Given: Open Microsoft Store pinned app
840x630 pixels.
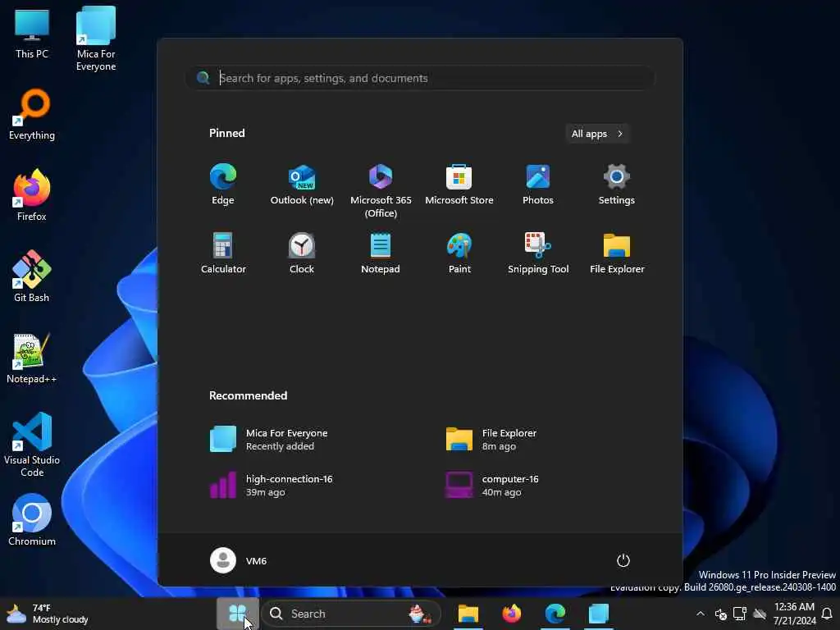Looking at the screenshot, I should 459,185.
